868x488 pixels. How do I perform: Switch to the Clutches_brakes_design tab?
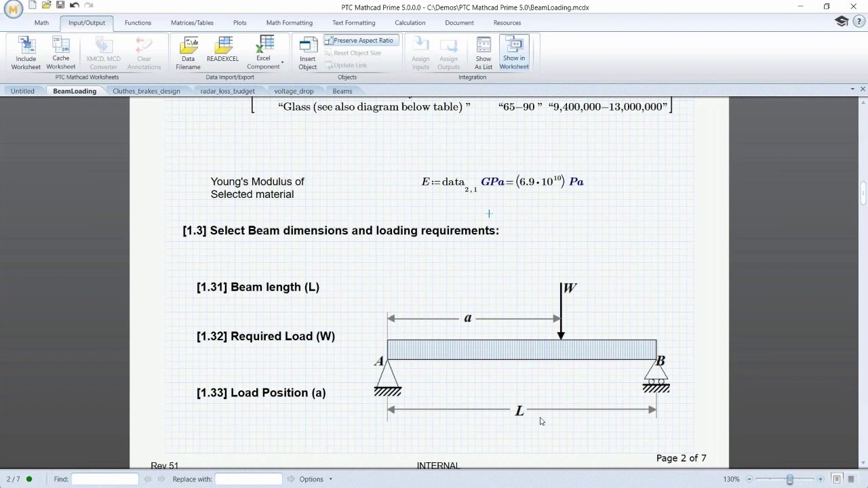146,91
